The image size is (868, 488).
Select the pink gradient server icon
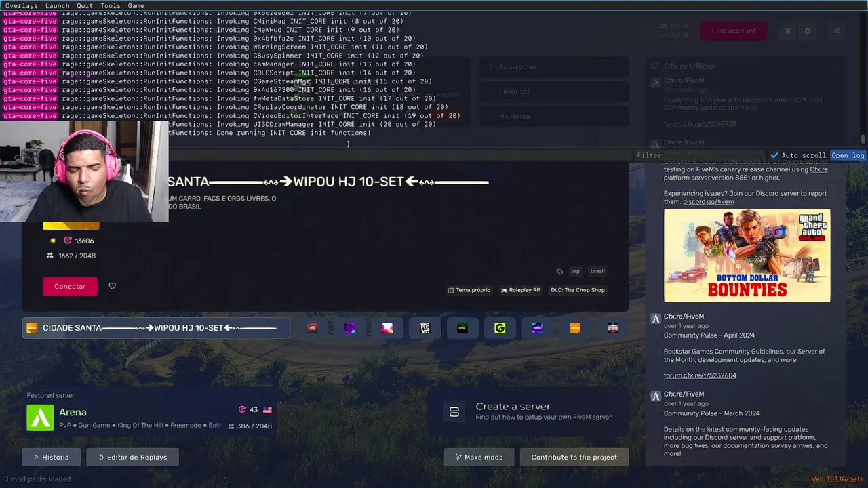[x=387, y=328]
